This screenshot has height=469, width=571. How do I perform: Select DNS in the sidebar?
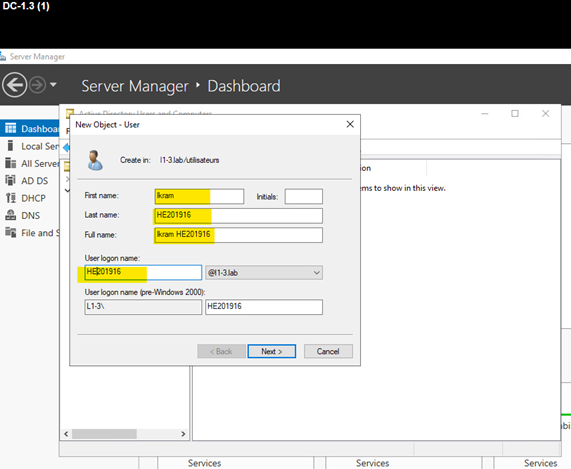[x=30, y=215]
